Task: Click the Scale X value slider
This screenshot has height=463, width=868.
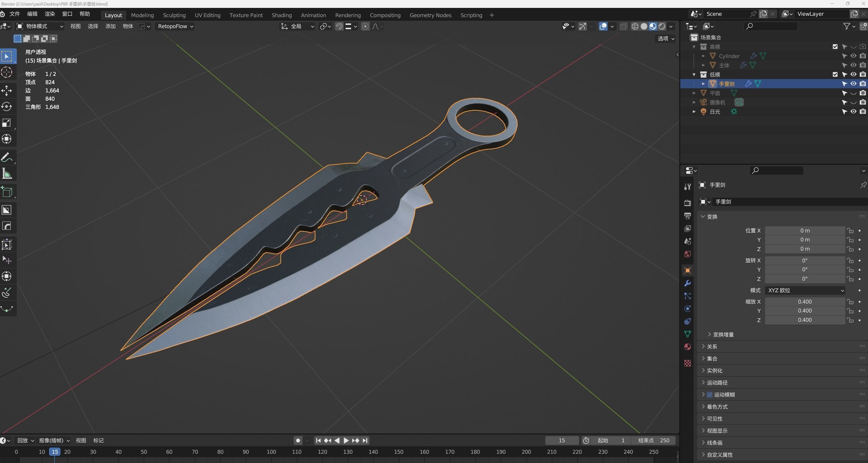Action: click(805, 302)
